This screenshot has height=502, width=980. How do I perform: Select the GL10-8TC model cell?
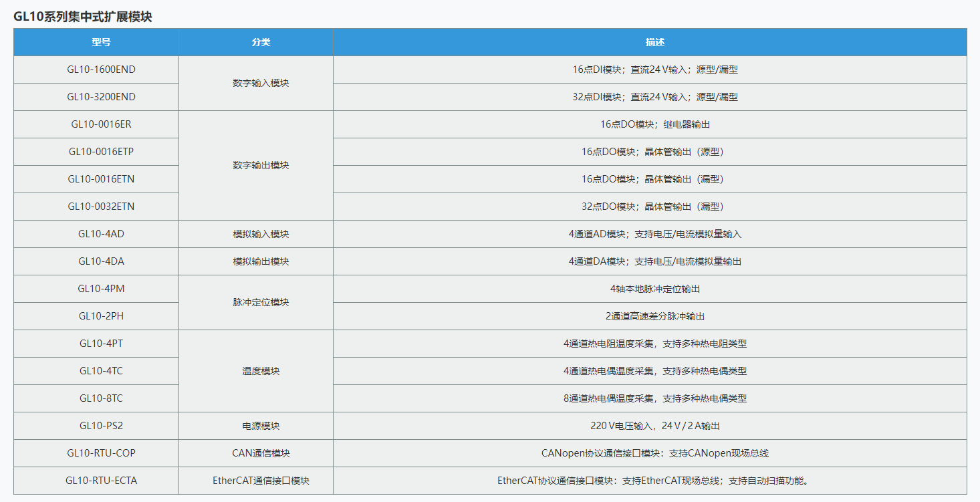tap(101, 398)
